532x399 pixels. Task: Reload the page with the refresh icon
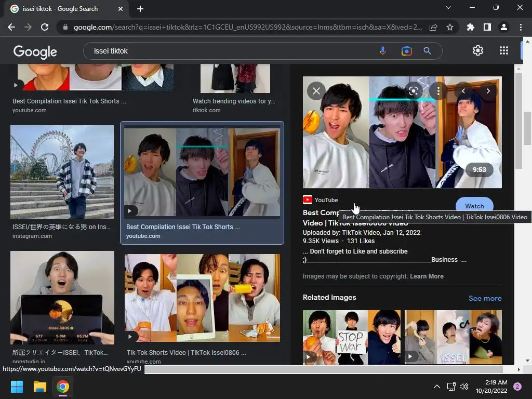pos(45,27)
